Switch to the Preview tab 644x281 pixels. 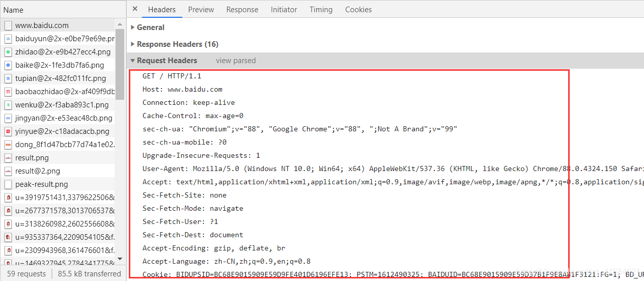(x=201, y=10)
